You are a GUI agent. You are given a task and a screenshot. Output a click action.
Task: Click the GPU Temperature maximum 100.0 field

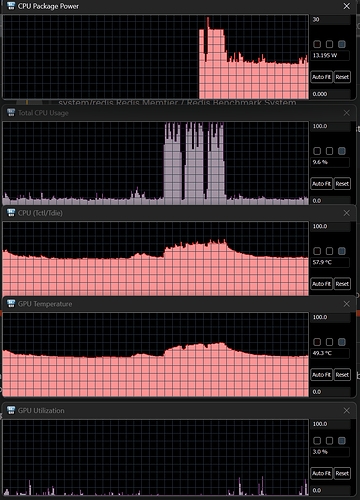click(x=331, y=317)
